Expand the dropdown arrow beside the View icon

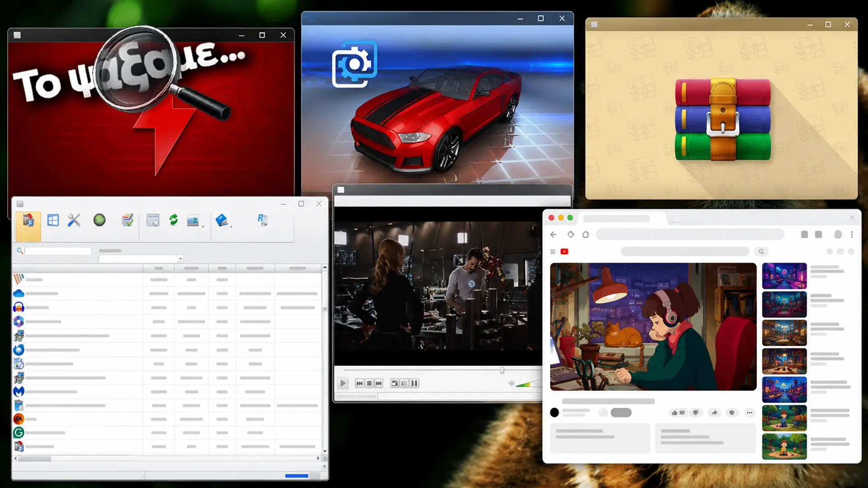(x=203, y=226)
